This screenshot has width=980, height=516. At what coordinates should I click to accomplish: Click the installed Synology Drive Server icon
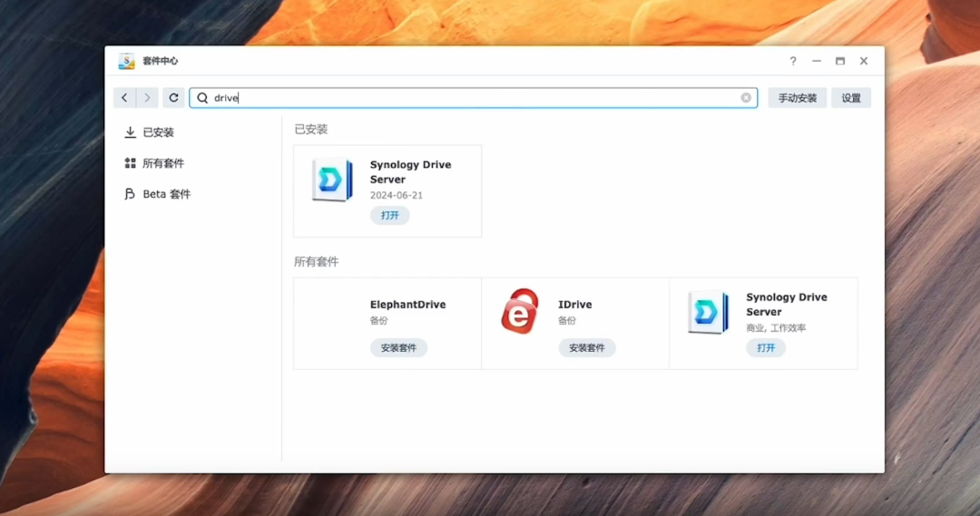click(332, 180)
